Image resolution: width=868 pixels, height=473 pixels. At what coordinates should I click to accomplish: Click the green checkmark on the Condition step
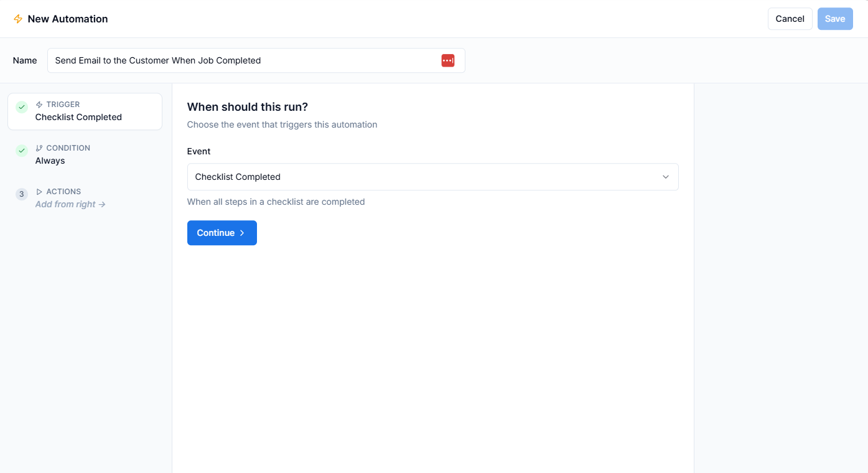21,150
